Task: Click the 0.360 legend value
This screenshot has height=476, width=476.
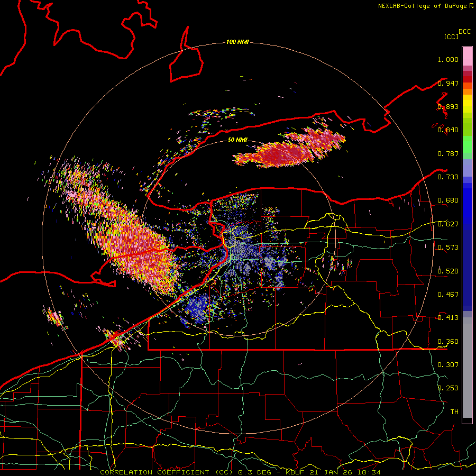Action: pyautogui.click(x=448, y=342)
